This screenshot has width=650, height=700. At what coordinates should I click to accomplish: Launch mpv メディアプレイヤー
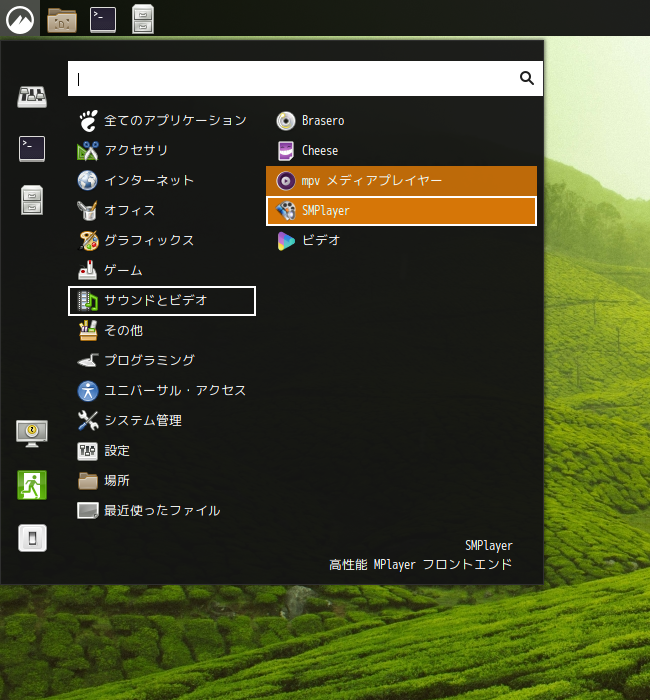401,180
